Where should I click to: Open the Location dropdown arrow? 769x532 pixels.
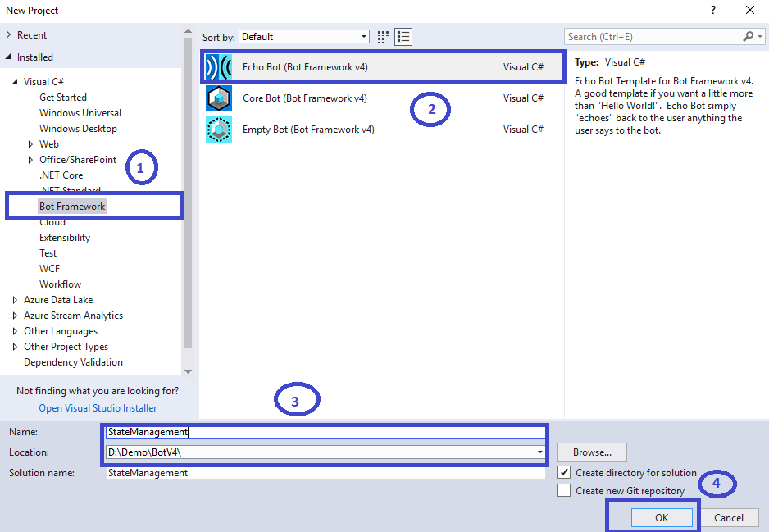(x=539, y=452)
